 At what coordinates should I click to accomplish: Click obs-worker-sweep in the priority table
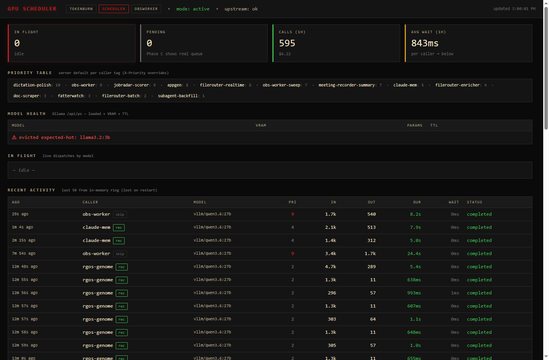[x=282, y=85]
